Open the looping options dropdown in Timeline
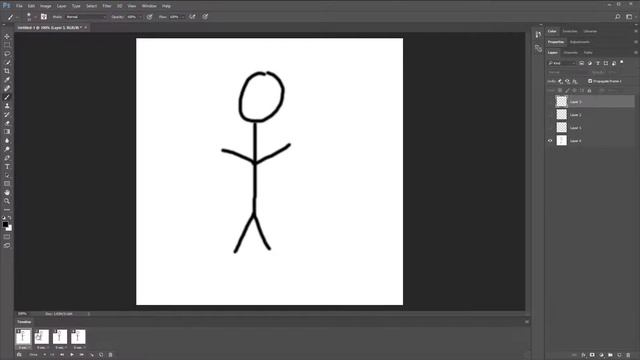The image size is (640, 360). point(38,355)
